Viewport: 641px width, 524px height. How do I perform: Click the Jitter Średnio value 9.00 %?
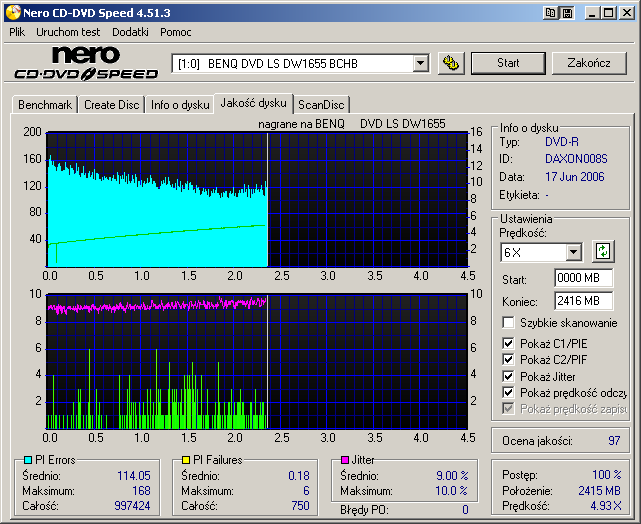tap(452, 475)
